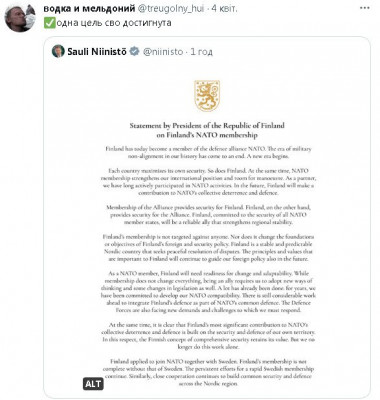Screen dimensions: 380x400
Task: Click the statement title about NATO membership
Action: (x=207, y=130)
